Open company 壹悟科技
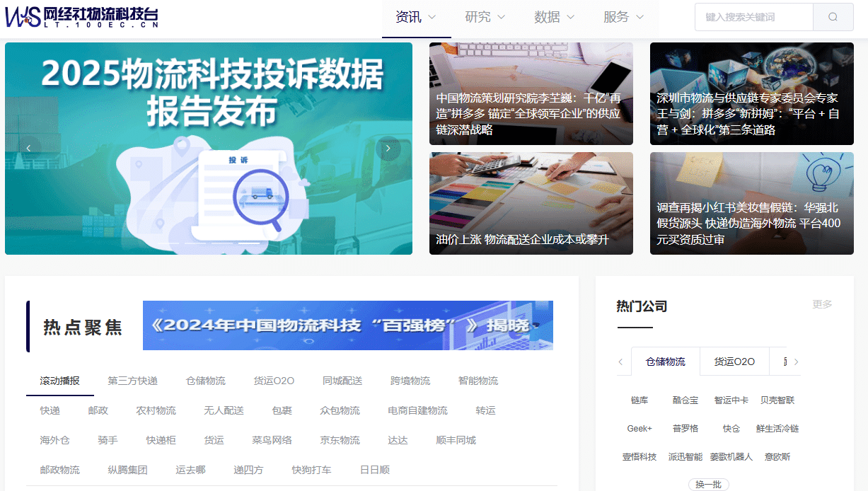The height and width of the screenshot is (491, 868). click(x=640, y=457)
